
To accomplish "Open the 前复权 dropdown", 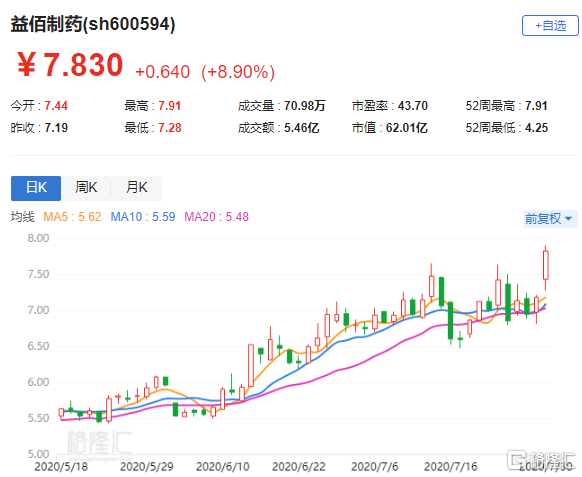I will [x=550, y=219].
